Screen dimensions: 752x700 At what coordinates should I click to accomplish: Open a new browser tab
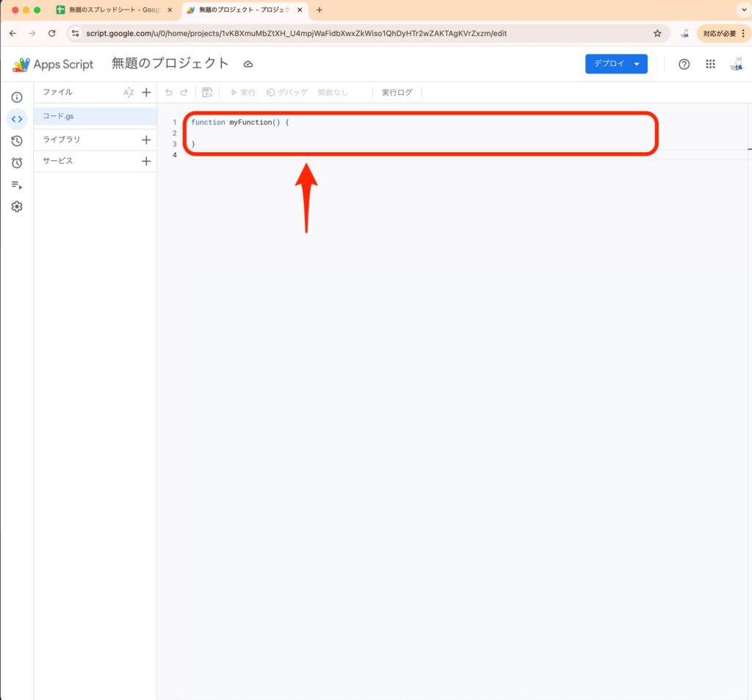(319, 10)
